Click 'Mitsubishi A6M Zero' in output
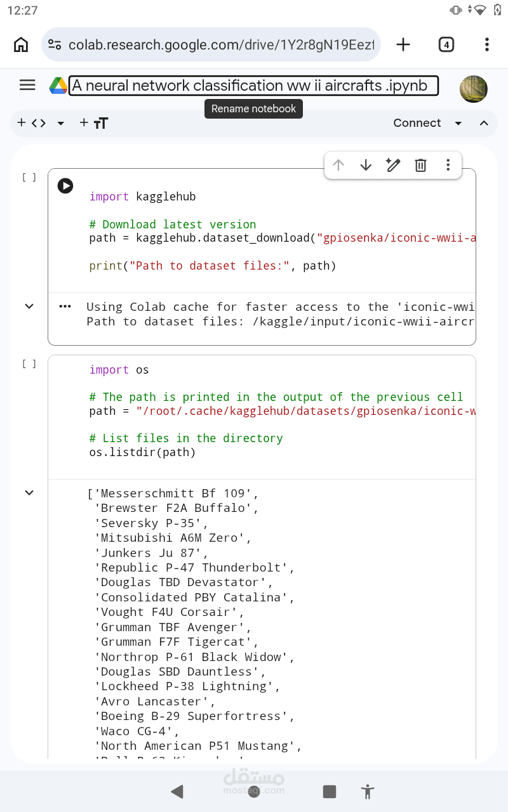Viewport: 508px width, 812px height. (173, 538)
